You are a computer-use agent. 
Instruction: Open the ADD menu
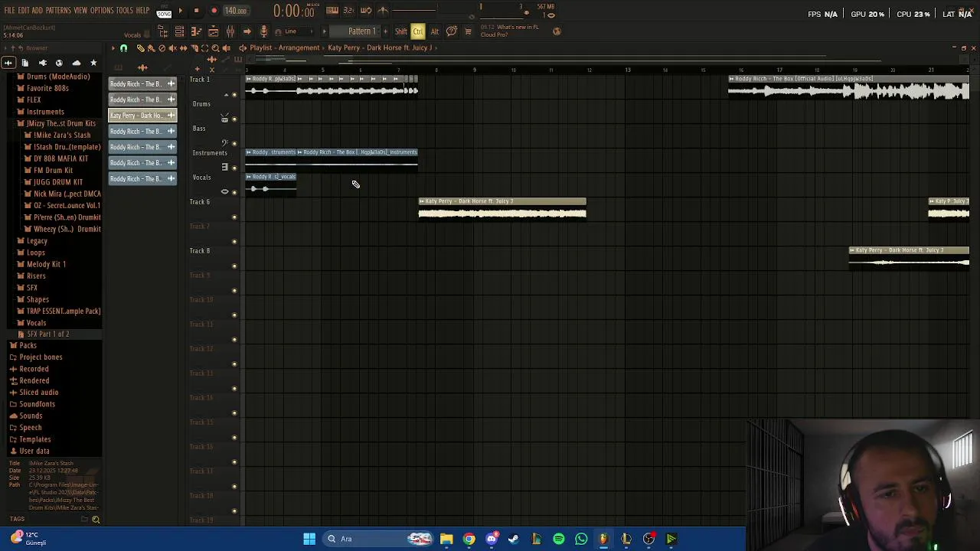pyautogui.click(x=38, y=11)
